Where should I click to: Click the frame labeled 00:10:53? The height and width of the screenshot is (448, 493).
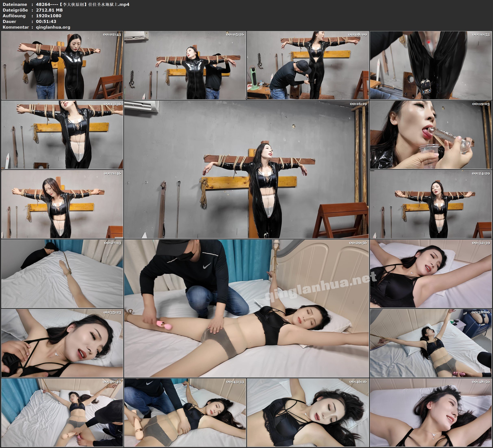point(431,65)
